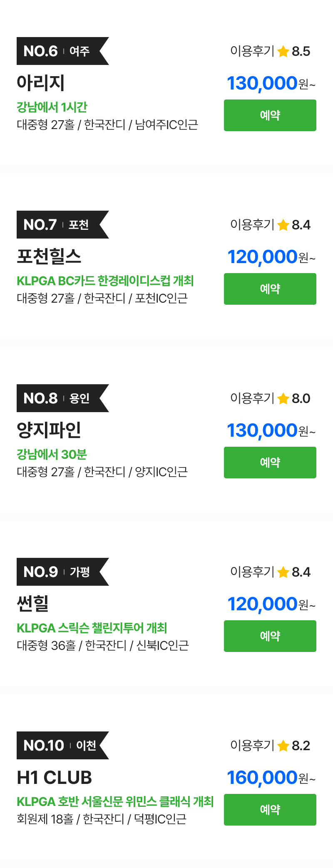Screen dimensions: 333x868
Task: Click the star icon beside 아리지's 8.5 rating
Action: click(x=283, y=52)
